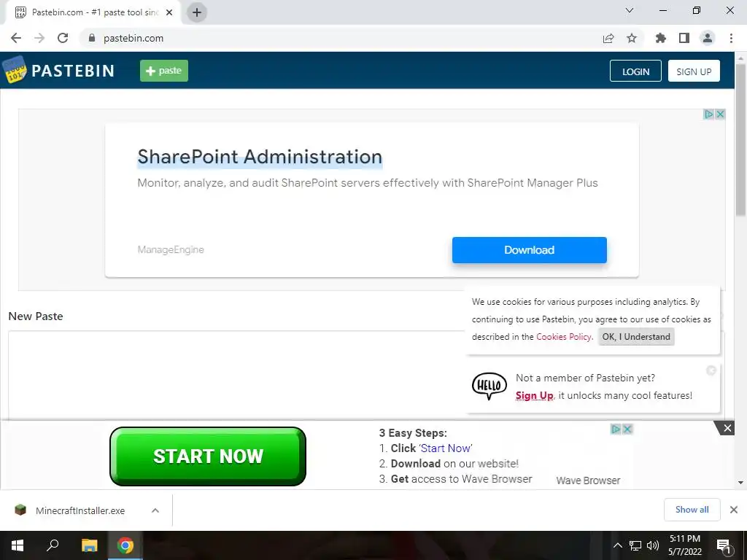The image size is (747, 560).
Task: Click AdChoices icon on Wave Browser ad
Action: click(x=616, y=429)
